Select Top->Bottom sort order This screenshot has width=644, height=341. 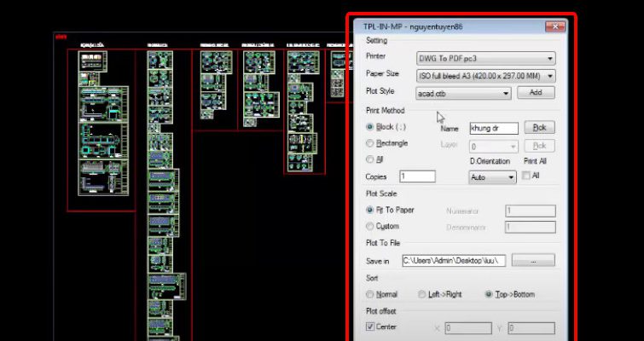tap(489, 294)
